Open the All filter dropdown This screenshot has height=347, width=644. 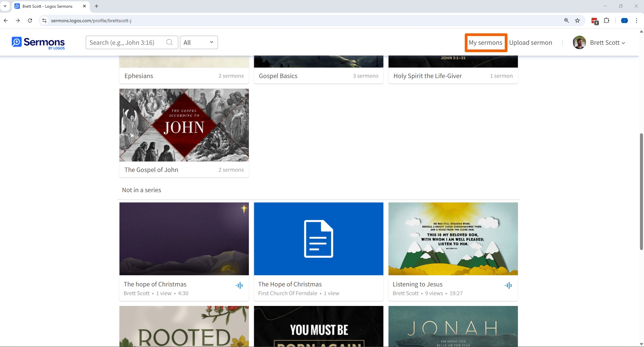tap(199, 42)
